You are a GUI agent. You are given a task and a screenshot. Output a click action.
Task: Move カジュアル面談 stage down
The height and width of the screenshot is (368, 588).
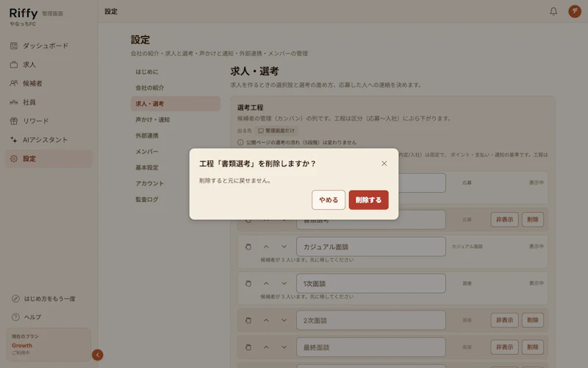(284, 247)
